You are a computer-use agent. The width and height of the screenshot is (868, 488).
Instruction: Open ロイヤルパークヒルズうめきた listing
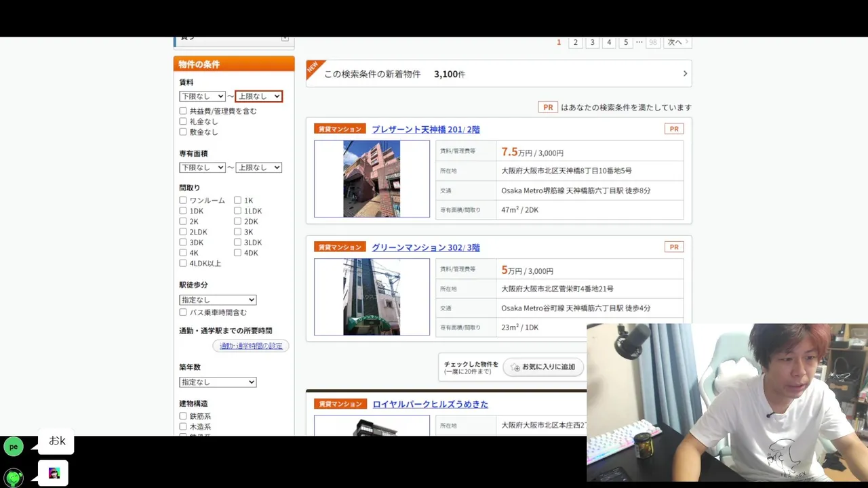430,405
